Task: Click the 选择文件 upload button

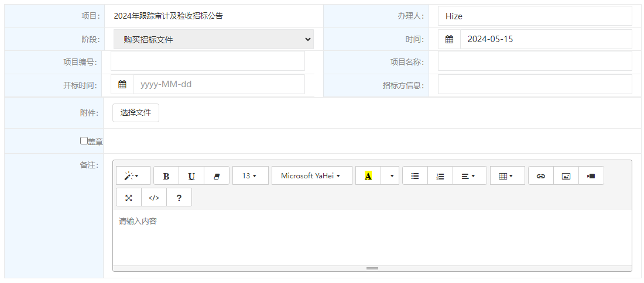Action: pyautogui.click(x=136, y=113)
